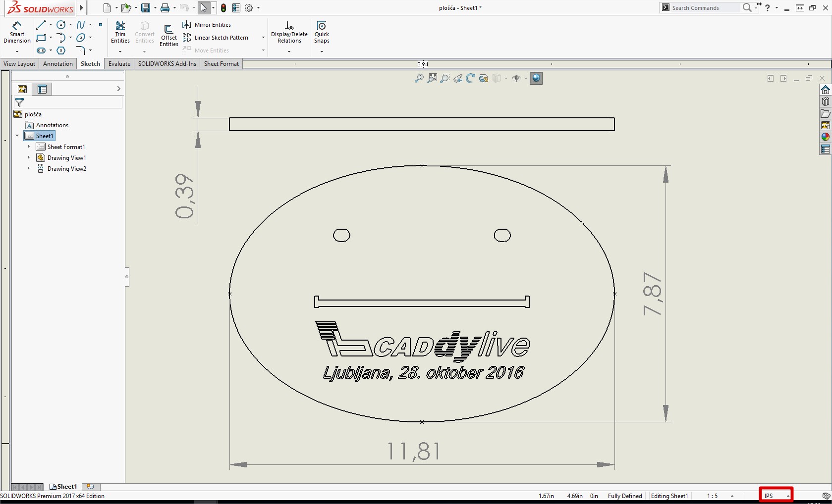Image resolution: width=832 pixels, height=504 pixels.
Task: Choose the Line sketch tool
Action: [41, 25]
